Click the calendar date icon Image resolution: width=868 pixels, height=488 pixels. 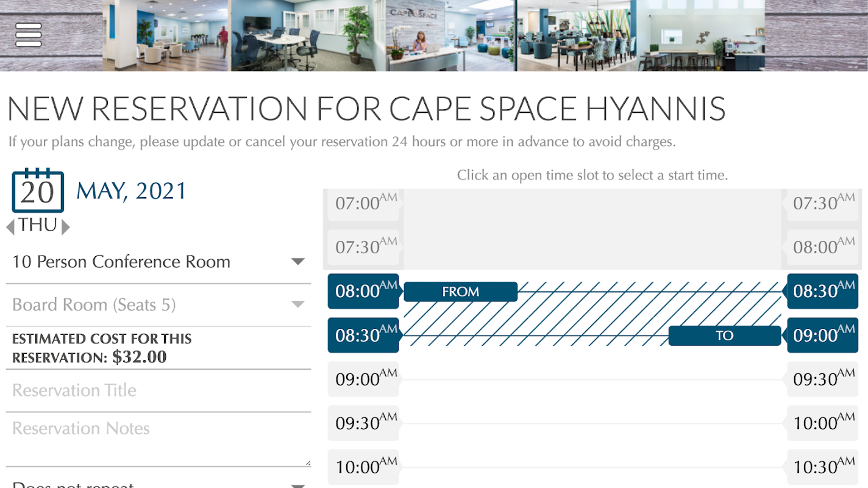point(38,191)
